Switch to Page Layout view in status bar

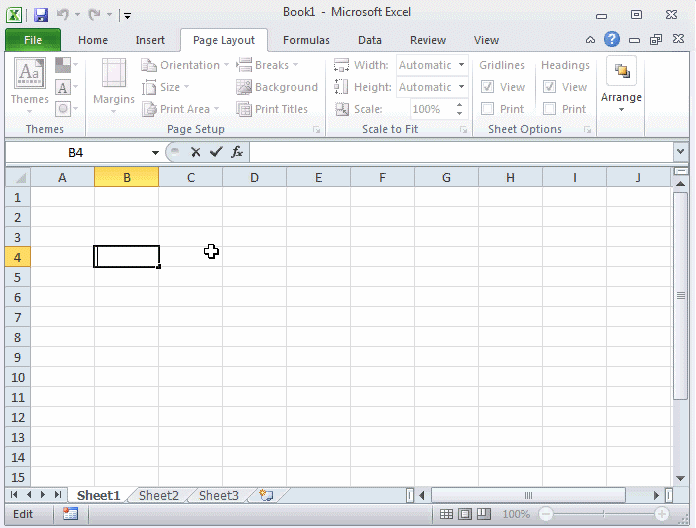466,514
